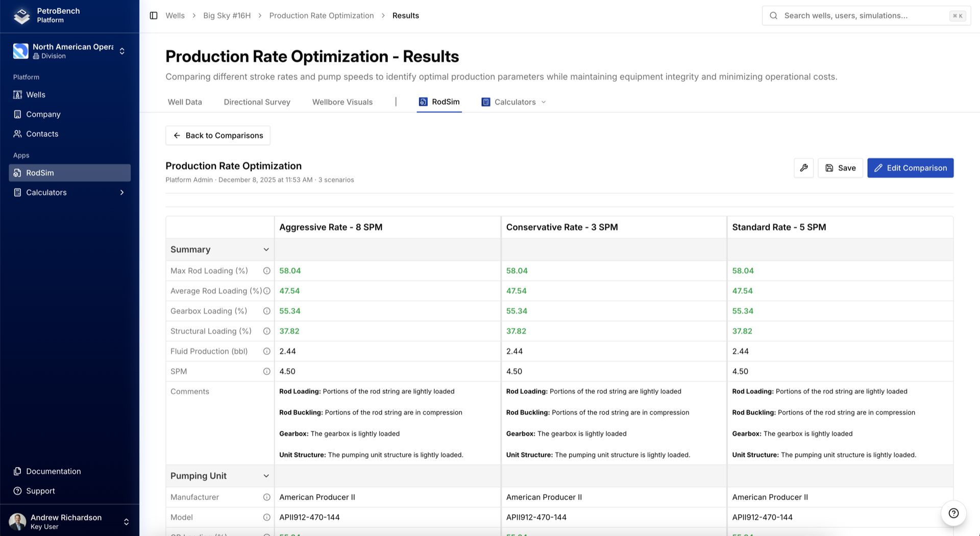The height and width of the screenshot is (536, 980).
Task: Click Back to Comparisons
Action: pyautogui.click(x=218, y=135)
